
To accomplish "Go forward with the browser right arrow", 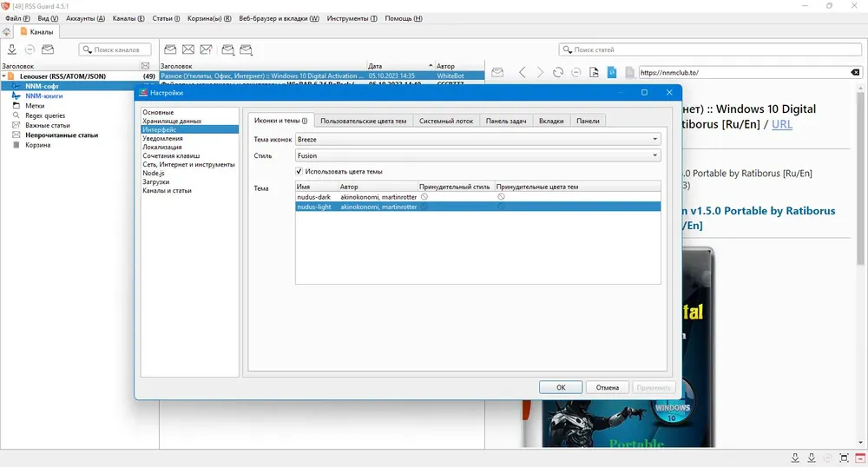I will click(540, 73).
